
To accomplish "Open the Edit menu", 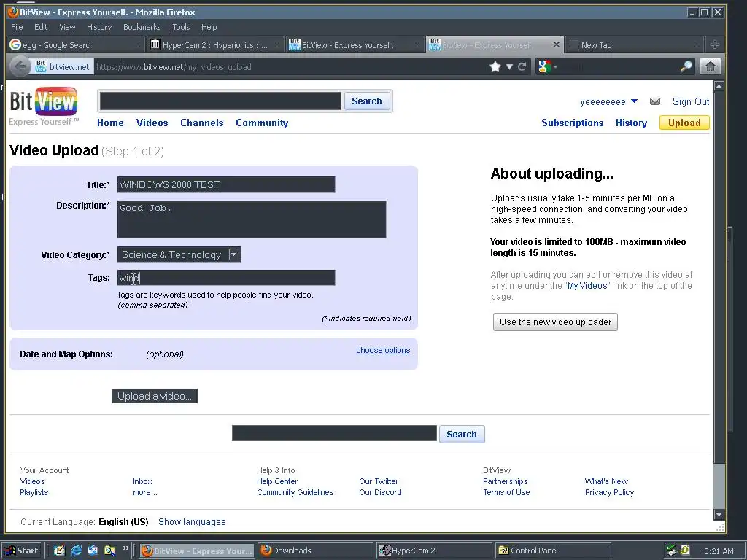I will coord(41,27).
